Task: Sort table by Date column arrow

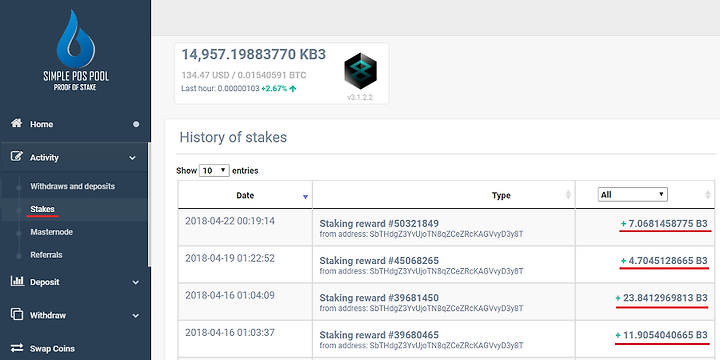Action: pos(305,197)
